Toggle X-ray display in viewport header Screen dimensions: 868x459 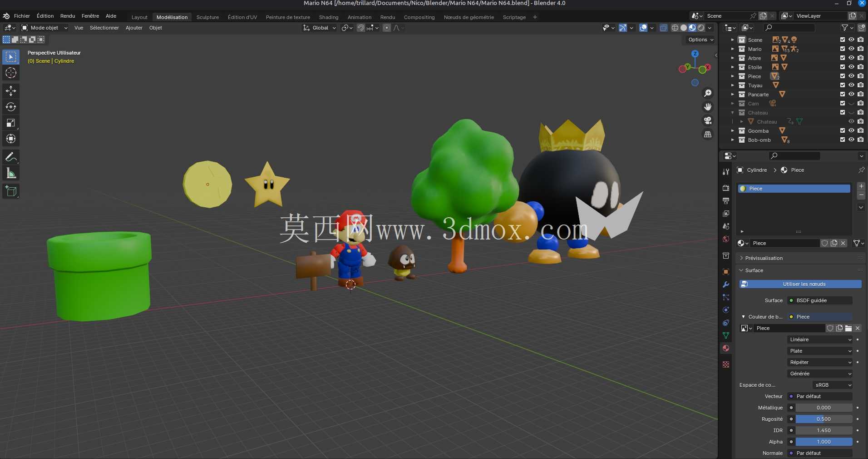tap(663, 28)
